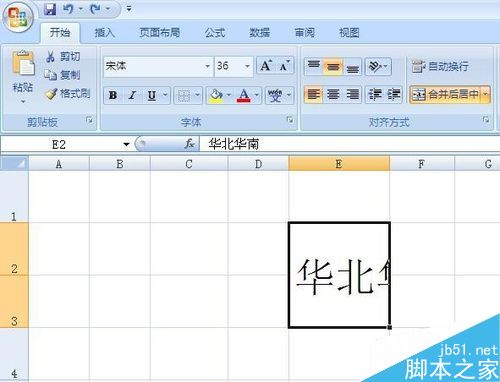
Task: Set middle vertical alignment
Action: tap(333, 66)
